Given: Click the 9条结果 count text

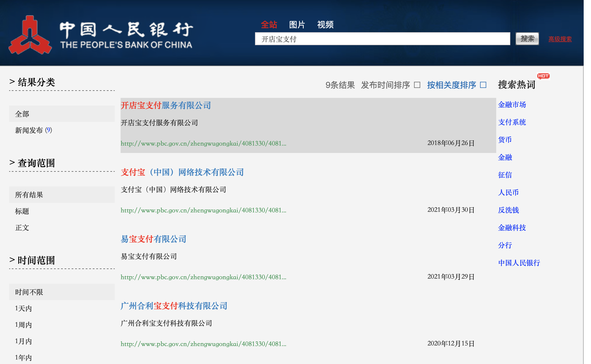Looking at the screenshot, I should (x=340, y=85).
